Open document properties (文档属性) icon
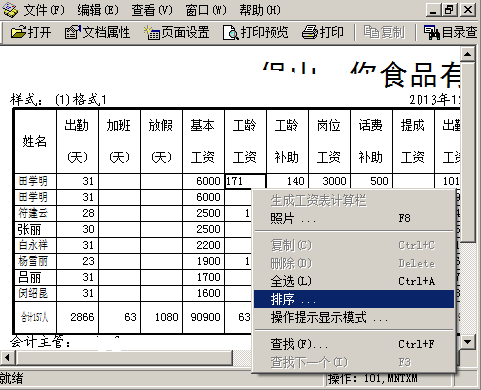The image size is (481, 390). coord(72,33)
